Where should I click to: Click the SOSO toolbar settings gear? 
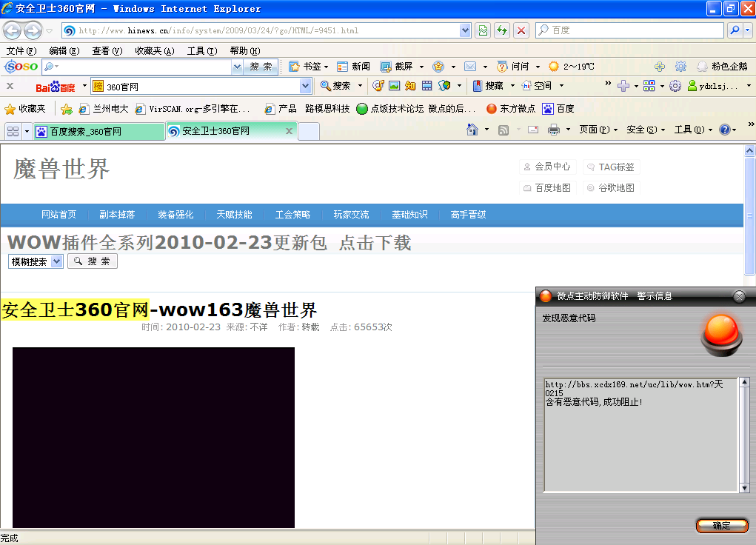[x=680, y=67]
